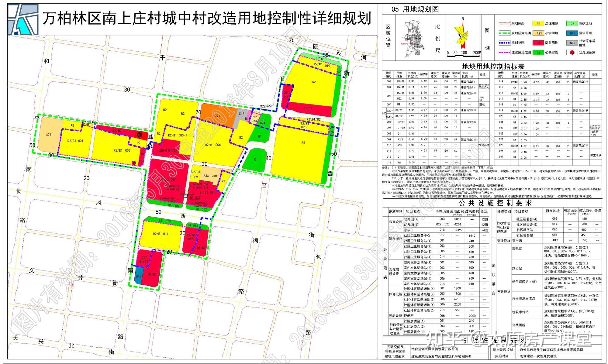This screenshot has width=608, height=364.
Task: Click the yellow R2 residential legend swatch
Action: tap(538, 24)
